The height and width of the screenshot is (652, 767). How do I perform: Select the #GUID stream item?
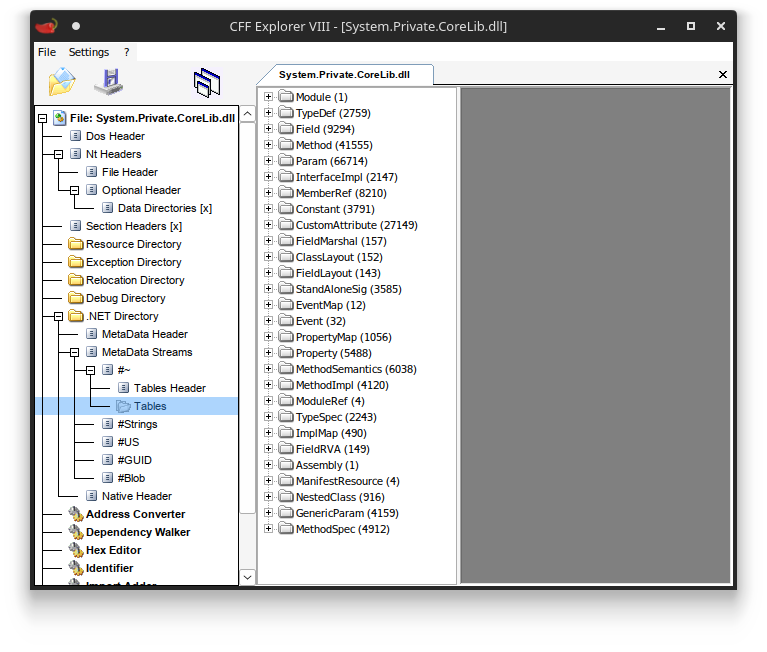coord(135,460)
